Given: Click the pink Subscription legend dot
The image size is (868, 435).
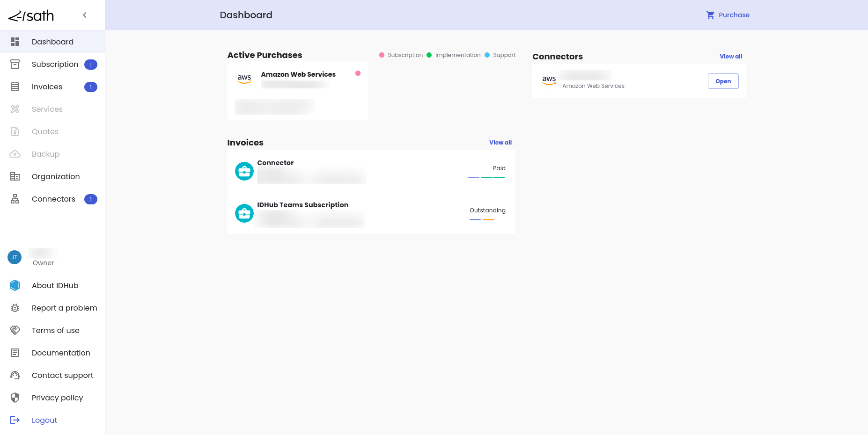Looking at the screenshot, I should click(382, 55).
